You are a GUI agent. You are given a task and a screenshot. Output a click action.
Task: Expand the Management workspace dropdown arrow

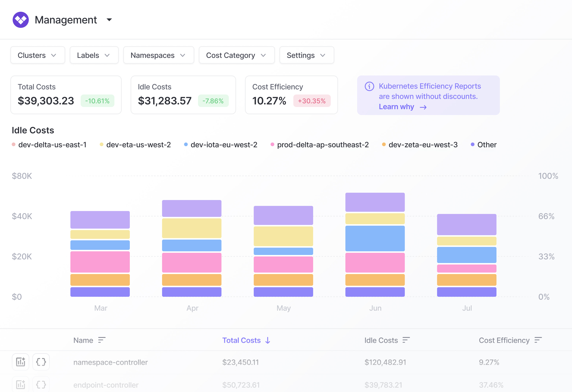point(109,20)
